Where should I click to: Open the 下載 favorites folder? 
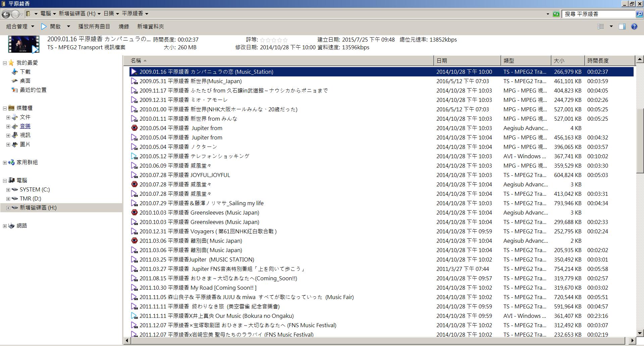tap(25, 72)
